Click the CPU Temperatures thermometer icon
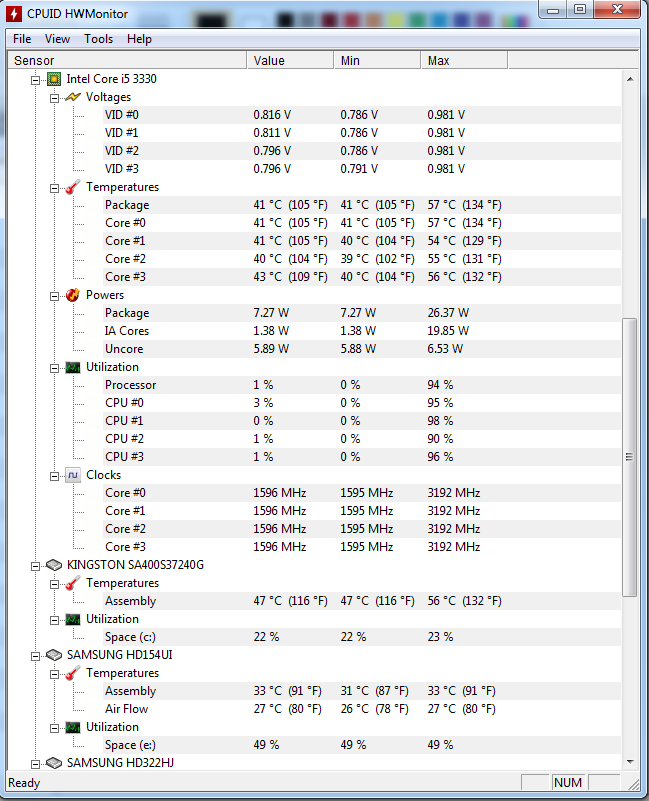Viewport: 649px width, 801px height. 73,187
